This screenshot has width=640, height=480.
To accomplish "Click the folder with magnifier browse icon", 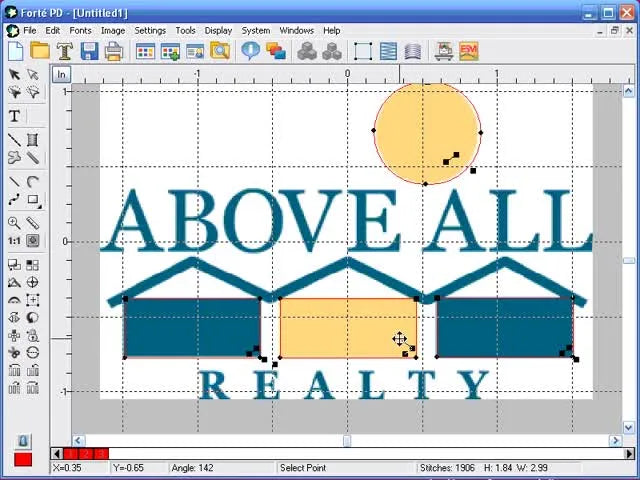I will (220, 51).
